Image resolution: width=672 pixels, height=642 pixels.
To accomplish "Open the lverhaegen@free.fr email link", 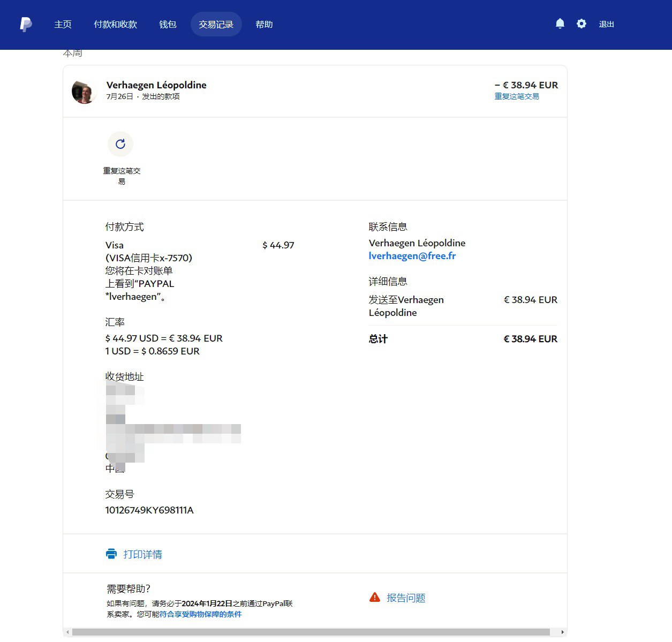I will [412, 256].
